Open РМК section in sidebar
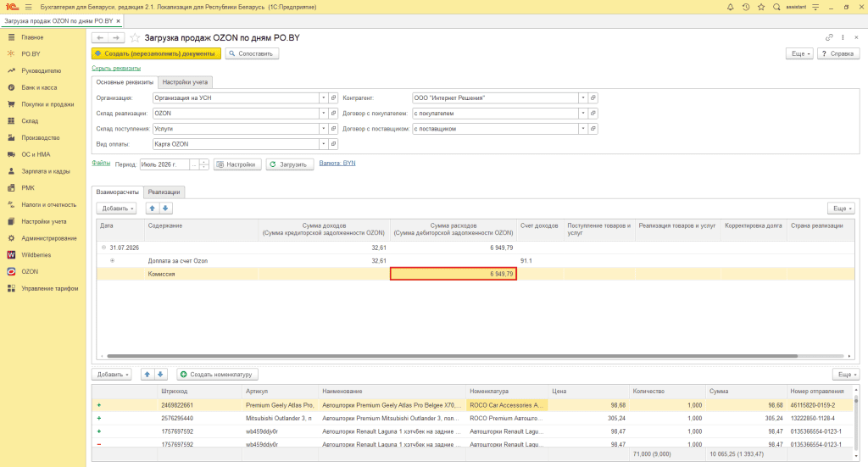 [28, 188]
